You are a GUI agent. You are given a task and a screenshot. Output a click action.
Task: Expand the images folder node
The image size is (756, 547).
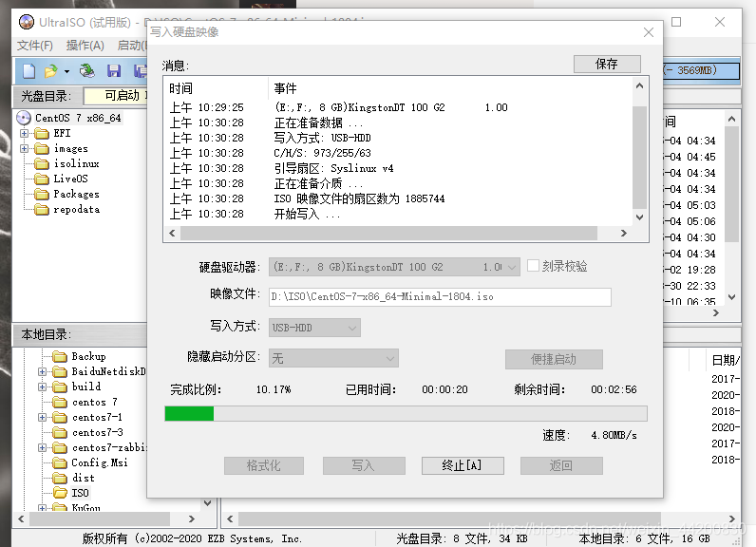click(24, 148)
